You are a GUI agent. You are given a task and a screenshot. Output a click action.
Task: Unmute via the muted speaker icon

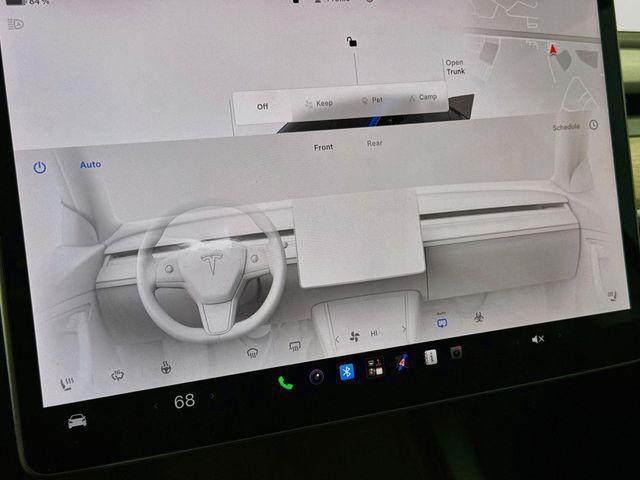pos(537,339)
